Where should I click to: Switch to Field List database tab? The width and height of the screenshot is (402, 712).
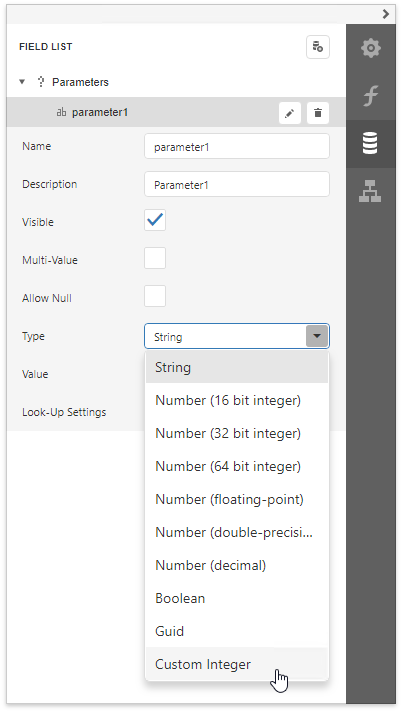pyautogui.click(x=370, y=143)
